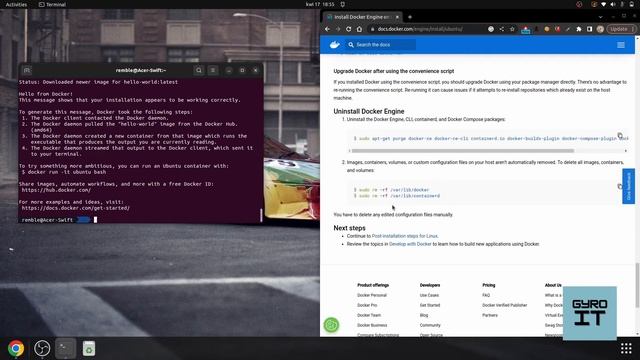The image size is (640, 360).
Task: Select the Install Docker Engine tab
Action: tap(362, 17)
